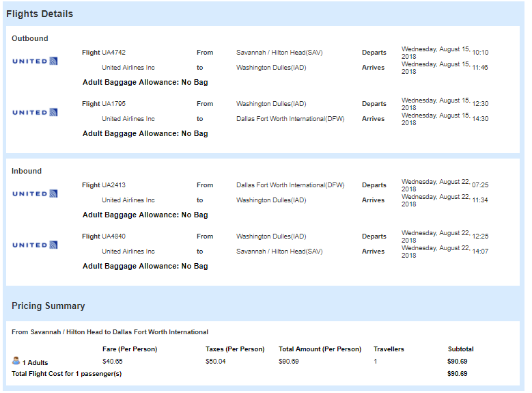Click baggage allowance text under flight UA4840
Image resolution: width=532 pixels, height=393 pixels.
145,267
